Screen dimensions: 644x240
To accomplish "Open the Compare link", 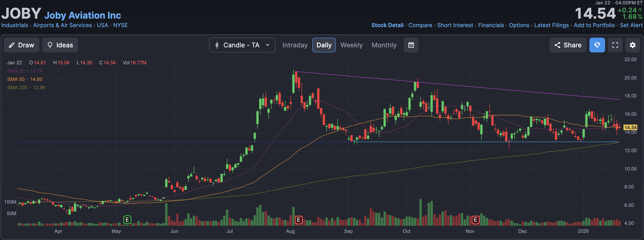I will click(x=420, y=25).
